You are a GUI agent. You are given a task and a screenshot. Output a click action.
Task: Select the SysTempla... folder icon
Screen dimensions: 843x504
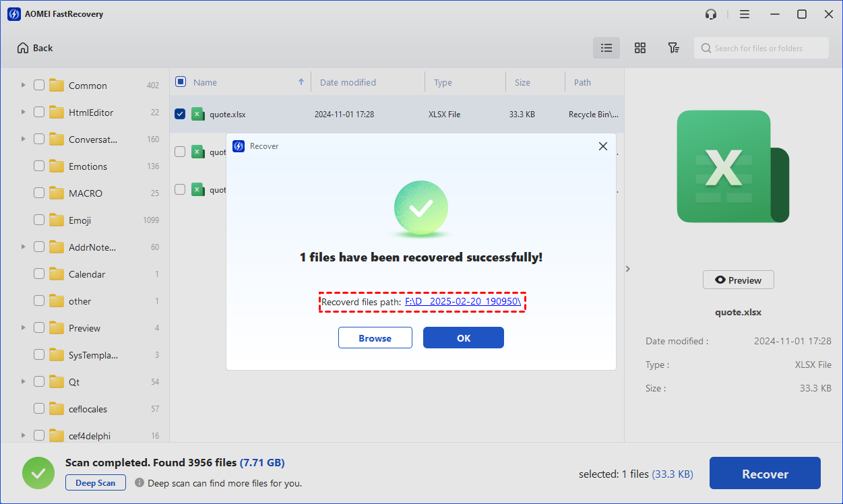tap(57, 354)
